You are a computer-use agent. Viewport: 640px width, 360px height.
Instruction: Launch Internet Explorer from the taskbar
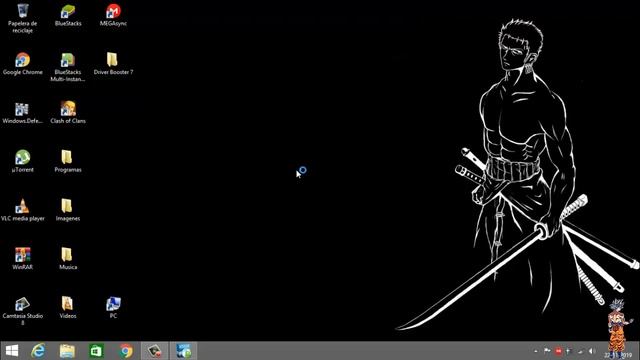pyautogui.click(x=38, y=351)
